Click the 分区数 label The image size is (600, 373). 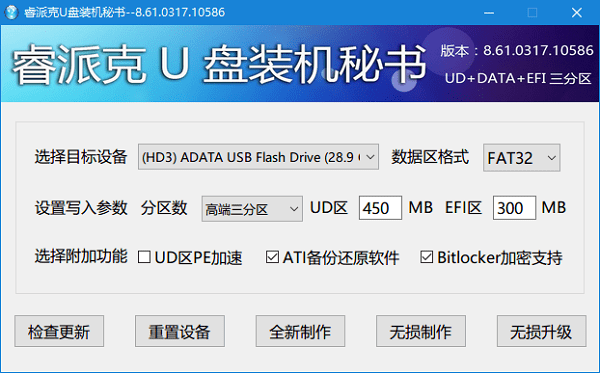point(164,208)
